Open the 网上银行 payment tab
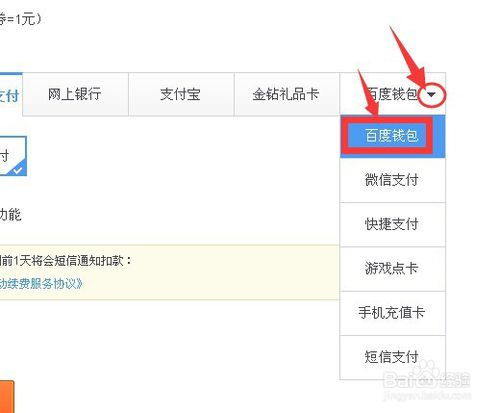500x413 pixels. coord(75,94)
